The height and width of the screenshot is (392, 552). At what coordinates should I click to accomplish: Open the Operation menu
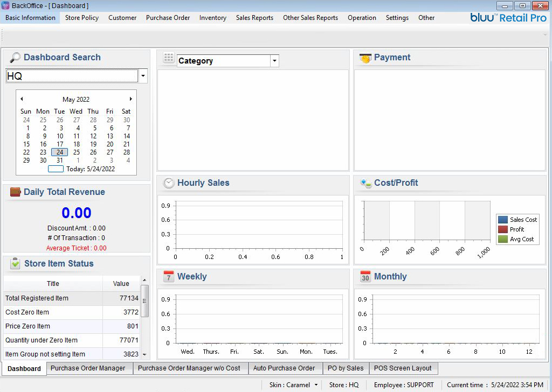[x=362, y=18]
